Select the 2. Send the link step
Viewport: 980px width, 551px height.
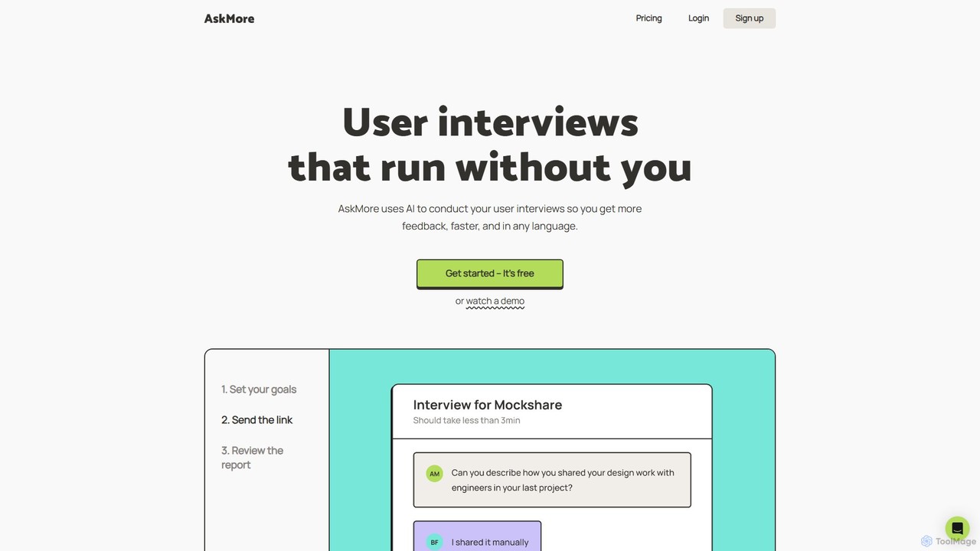[x=257, y=420]
